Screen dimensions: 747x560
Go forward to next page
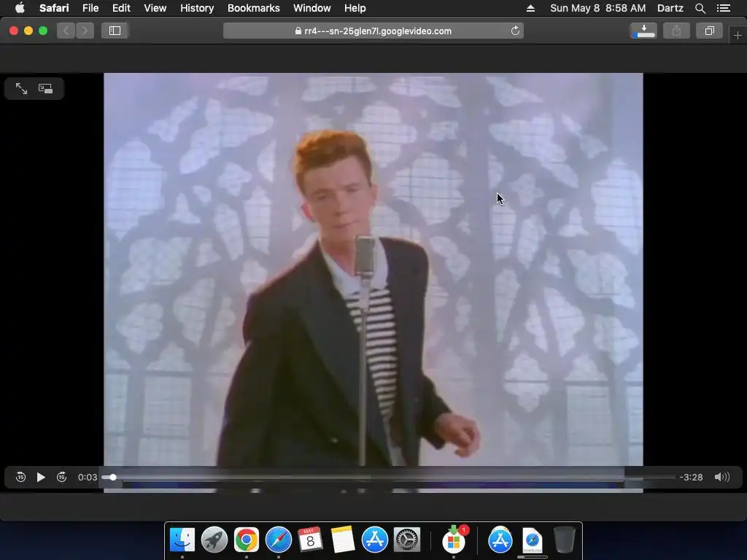85,31
